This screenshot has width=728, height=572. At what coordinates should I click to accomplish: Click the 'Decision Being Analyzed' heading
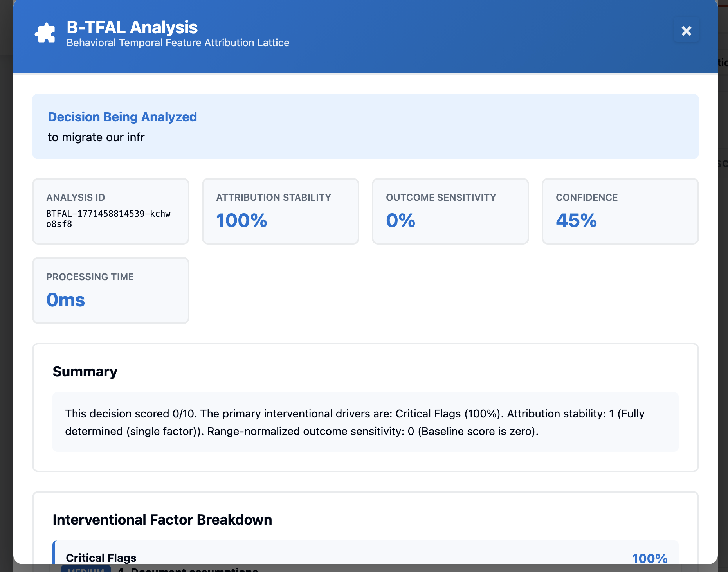coord(123,117)
